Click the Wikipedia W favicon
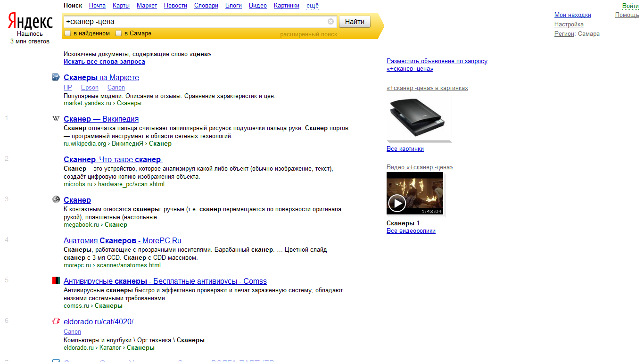 pos(56,119)
